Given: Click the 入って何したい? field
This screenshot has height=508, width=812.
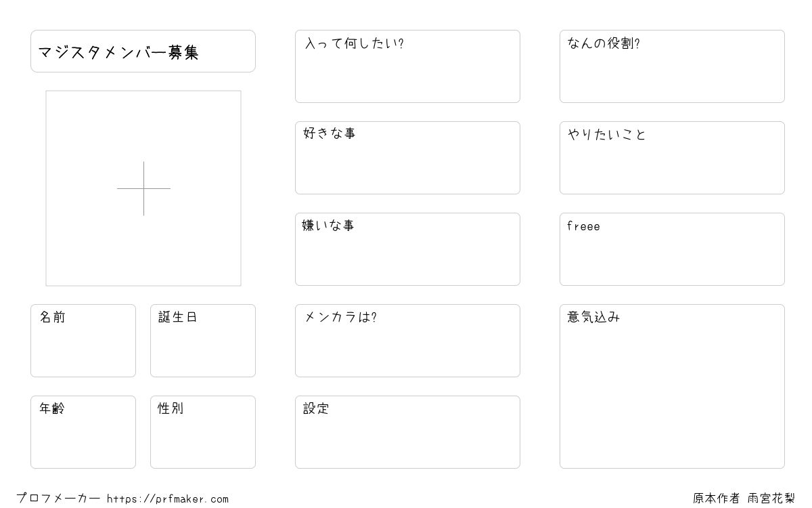Looking at the screenshot, I should (x=407, y=66).
